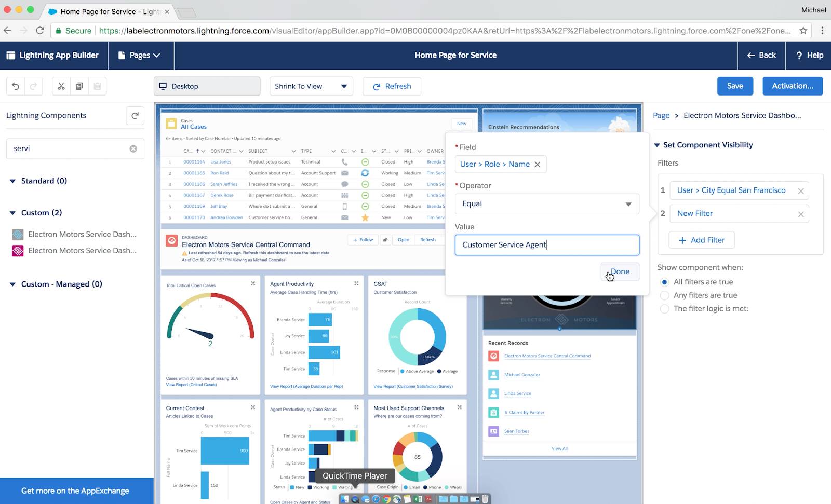Open Google Chrome in the dock

[387, 499]
